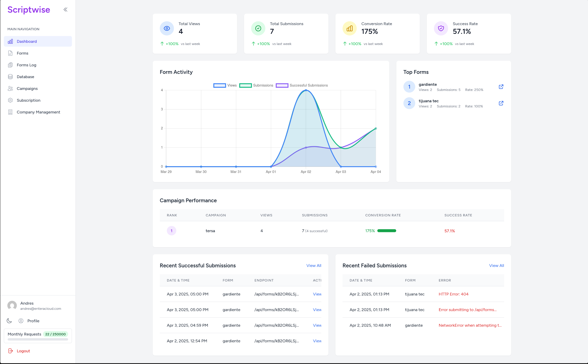
Task: Open the Forms Log navigation item
Action: click(x=27, y=65)
